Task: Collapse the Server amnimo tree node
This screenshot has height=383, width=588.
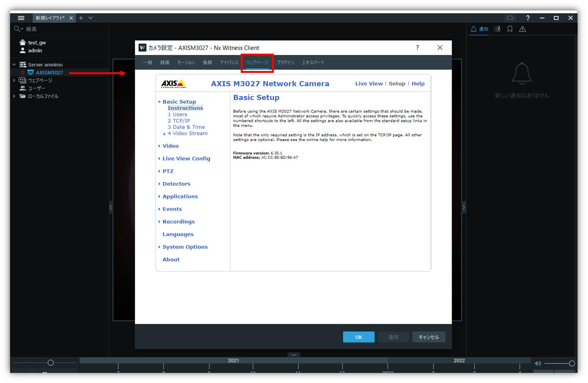Action: point(14,65)
